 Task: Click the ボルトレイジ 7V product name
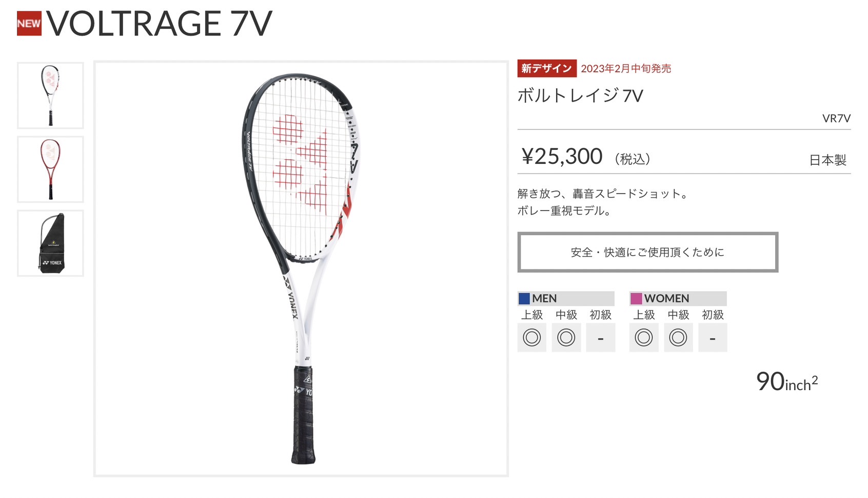click(580, 96)
